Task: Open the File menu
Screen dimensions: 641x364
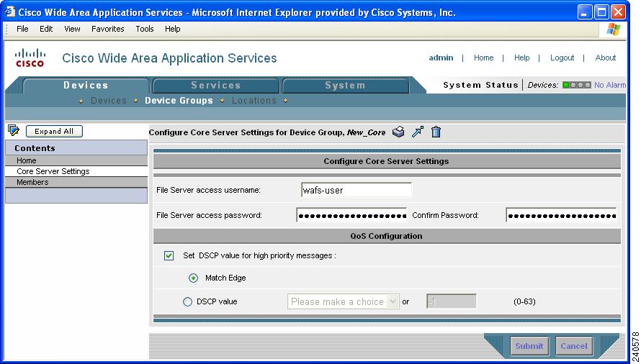Action: click(22, 29)
